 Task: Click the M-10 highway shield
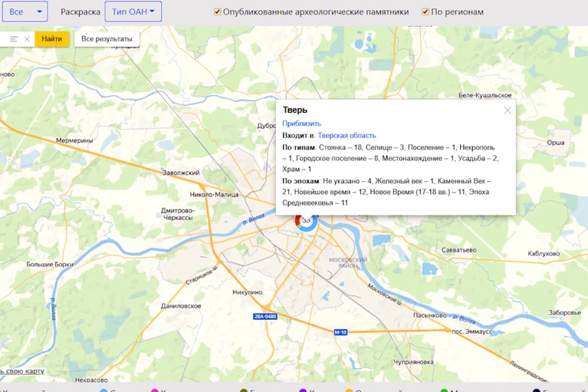340,332
